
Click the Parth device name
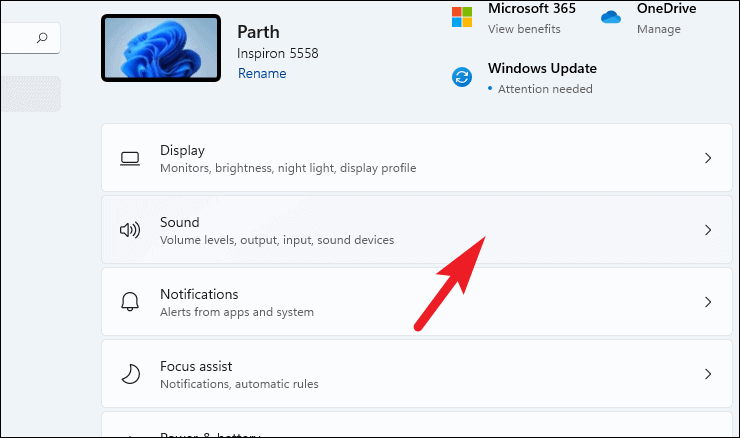[258, 32]
